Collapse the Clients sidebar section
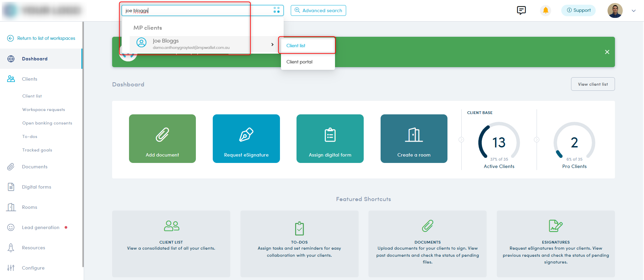 pos(30,79)
